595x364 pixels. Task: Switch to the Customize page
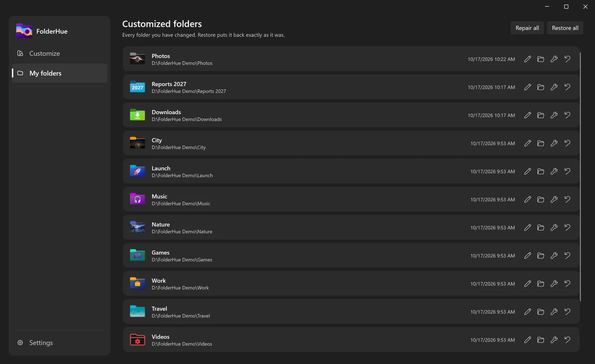pyautogui.click(x=59, y=53)
